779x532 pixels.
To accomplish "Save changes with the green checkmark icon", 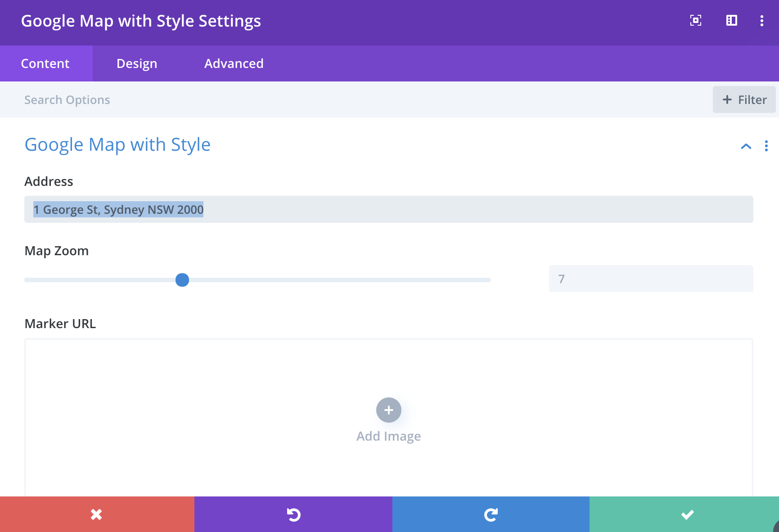I will tap(686, 514).
